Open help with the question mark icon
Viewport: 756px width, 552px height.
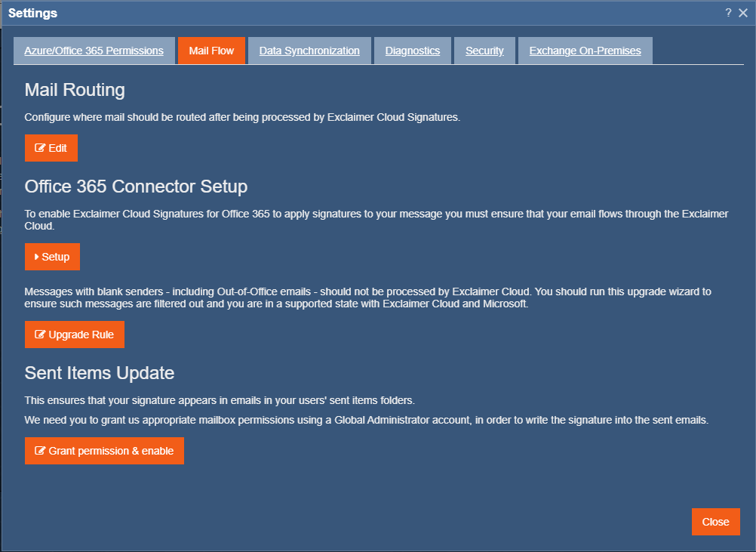tap(728, 13)
